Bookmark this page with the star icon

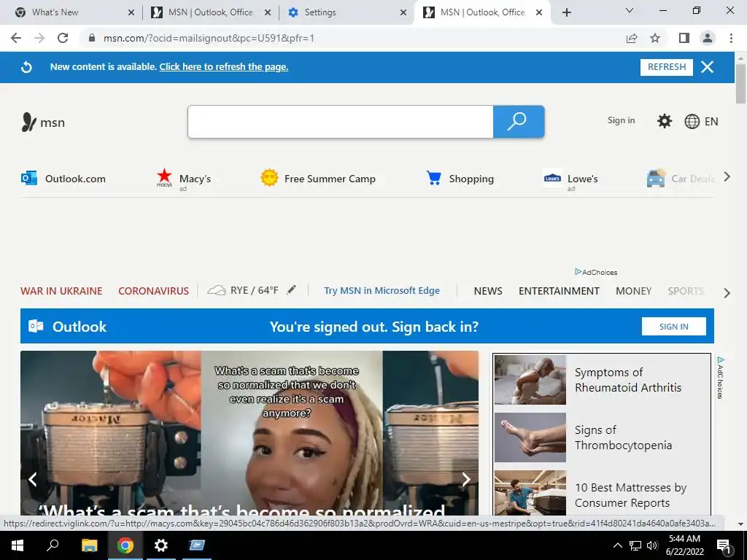[x=655, y=38]
